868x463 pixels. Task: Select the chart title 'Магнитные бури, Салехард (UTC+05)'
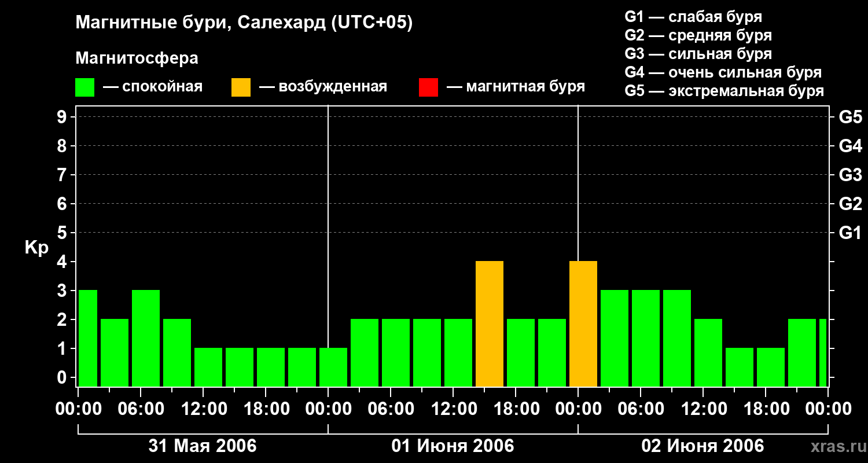pyautogui.click(x=244, y=23)
